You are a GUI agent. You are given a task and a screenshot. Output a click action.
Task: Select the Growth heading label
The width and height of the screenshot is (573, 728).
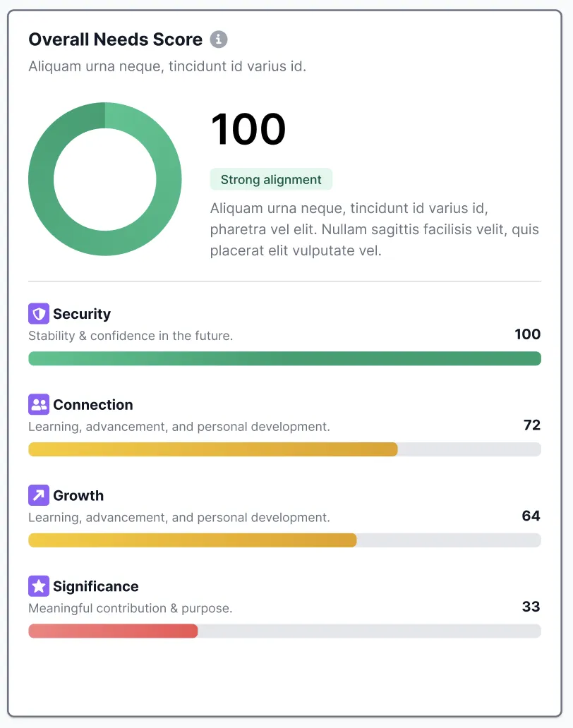[78, 495]
